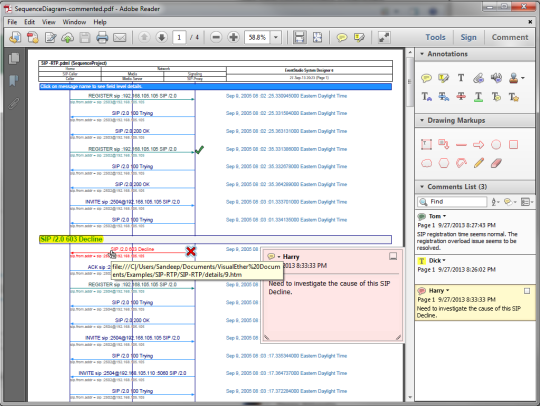This screenshot has width=540, height=406.
Task: Select the Line drawing tool
Action: 461,145
